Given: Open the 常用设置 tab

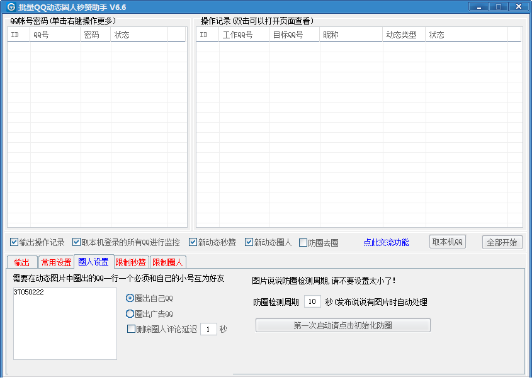Looking at the screenshot, I should pyautogui.click(x=56, y=262).
